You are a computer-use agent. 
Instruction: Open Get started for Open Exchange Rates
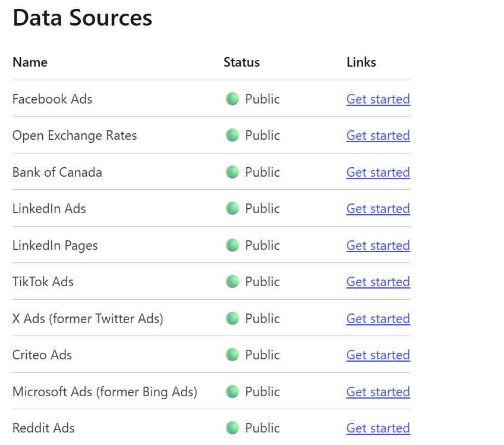[x=378, y=135]
